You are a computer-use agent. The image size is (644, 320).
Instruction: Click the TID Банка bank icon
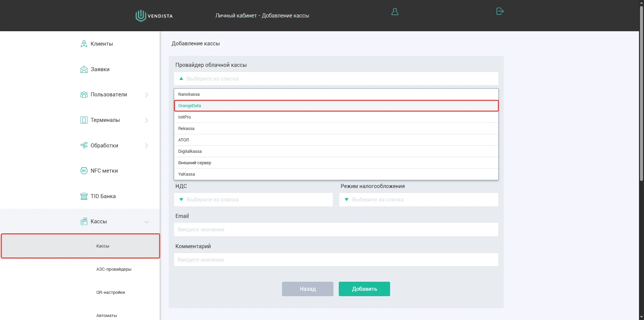(x=84, y=196)
